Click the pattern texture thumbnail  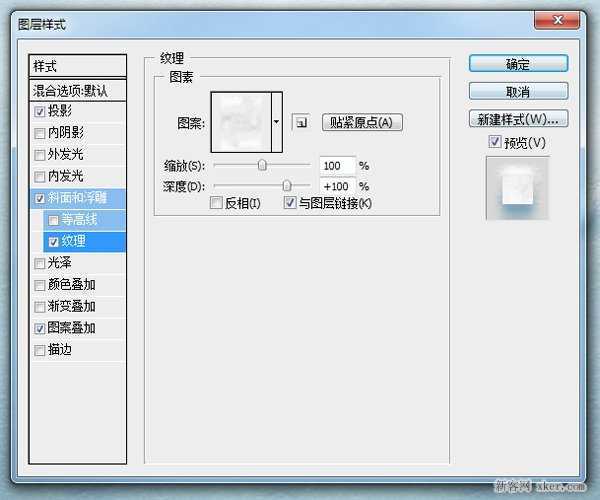[241, 122]
